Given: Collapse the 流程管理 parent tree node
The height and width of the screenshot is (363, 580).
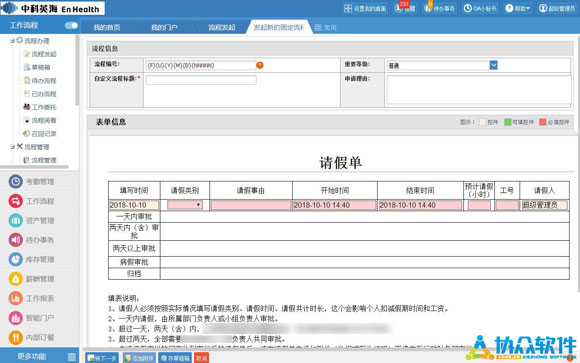Looking at the screenshot, I should (x=12, y=147).
